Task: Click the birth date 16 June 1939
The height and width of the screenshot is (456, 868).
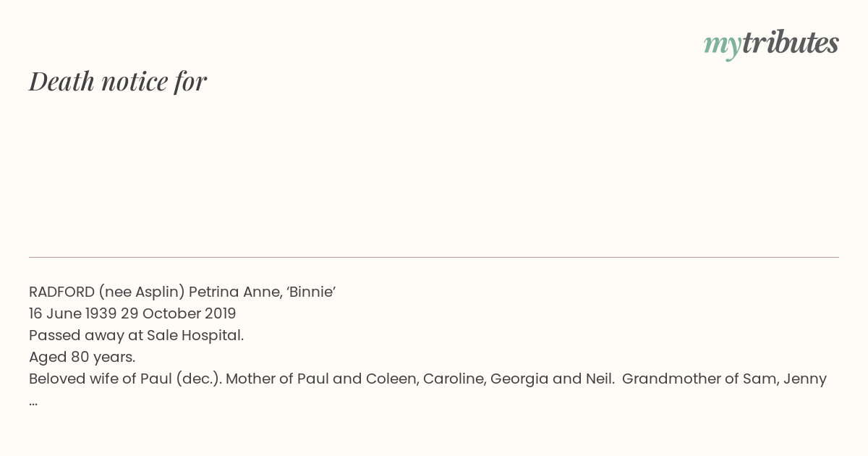Action: tap(73, 314)
